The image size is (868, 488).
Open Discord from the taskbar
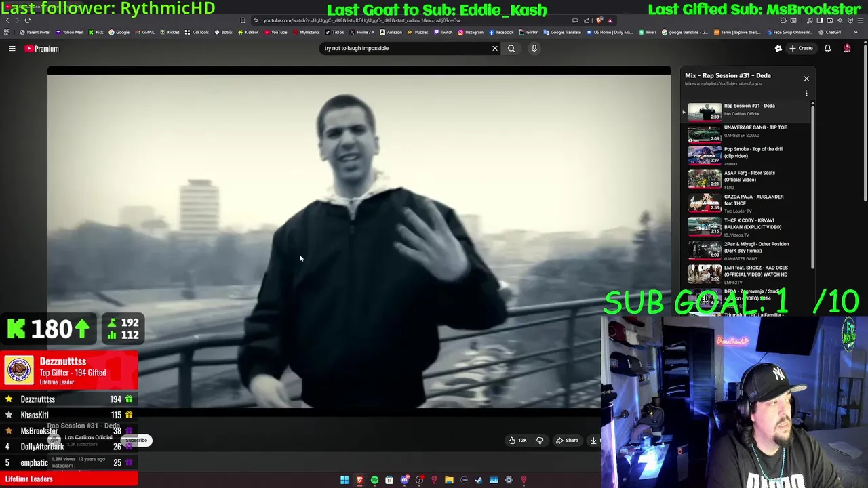pyautogui.click(x=404, y=480)
